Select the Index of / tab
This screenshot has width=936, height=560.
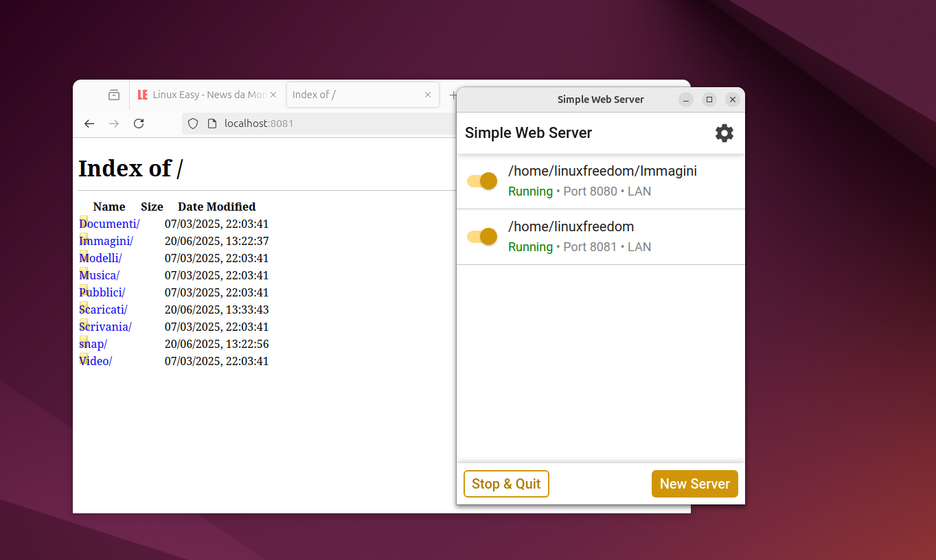pyautogui.click(x=363, y=95)
